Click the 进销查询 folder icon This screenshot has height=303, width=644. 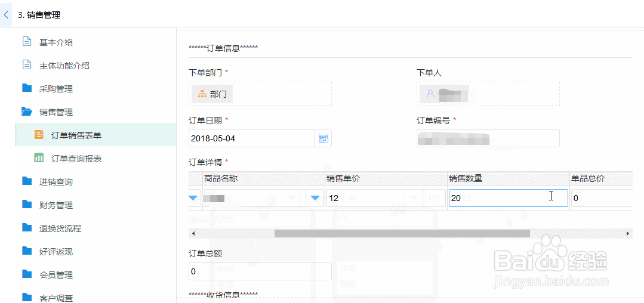point(27,181)
